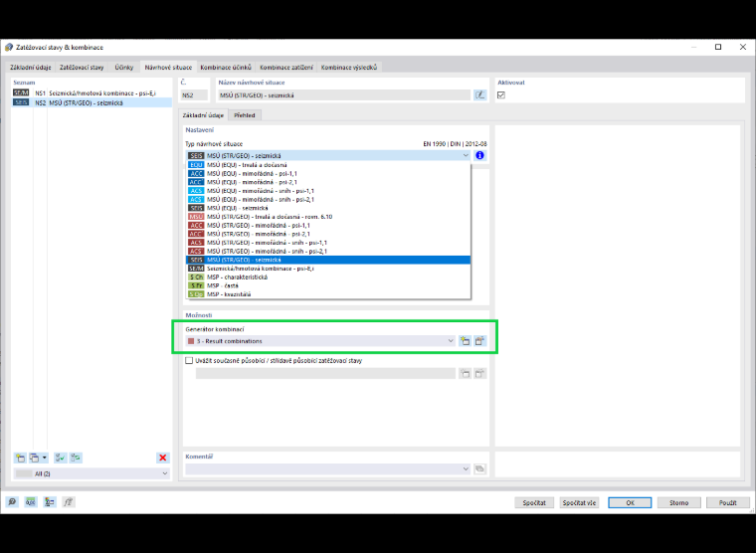Choose MSÚ (EQU) - mimořádná - sníh - psi-2,1
This screenshot has height=553, width=756.
point(328,200)
